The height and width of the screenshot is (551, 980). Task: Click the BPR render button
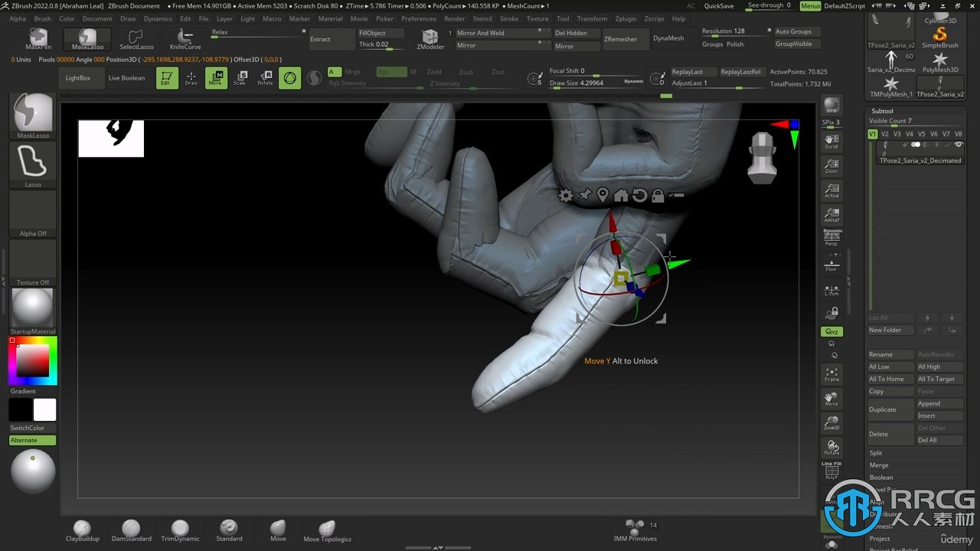[x=831, y=106]
